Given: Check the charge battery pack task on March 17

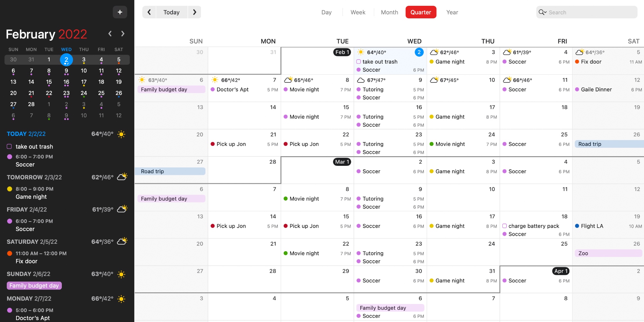Looking at the screenshot, I should [x=505, y=226].
